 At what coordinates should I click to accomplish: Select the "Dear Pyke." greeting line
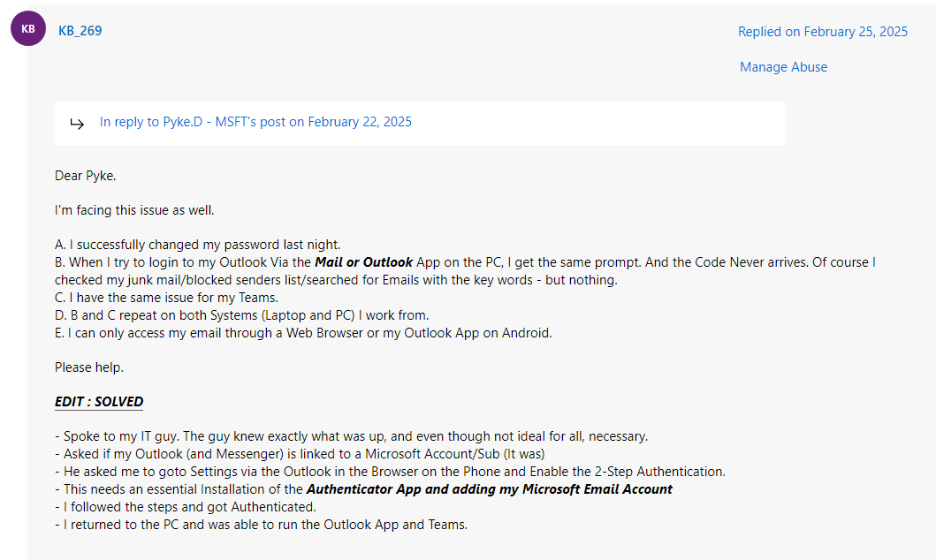point(85,175)
